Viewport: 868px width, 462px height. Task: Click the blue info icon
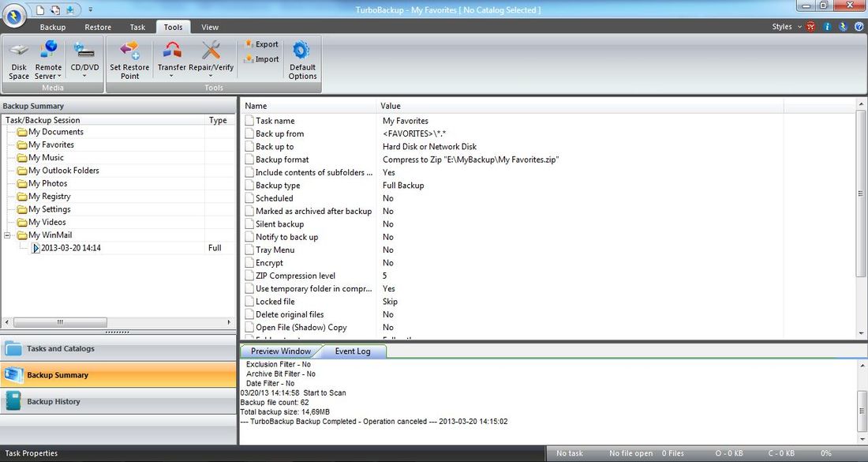coord(827,27)
